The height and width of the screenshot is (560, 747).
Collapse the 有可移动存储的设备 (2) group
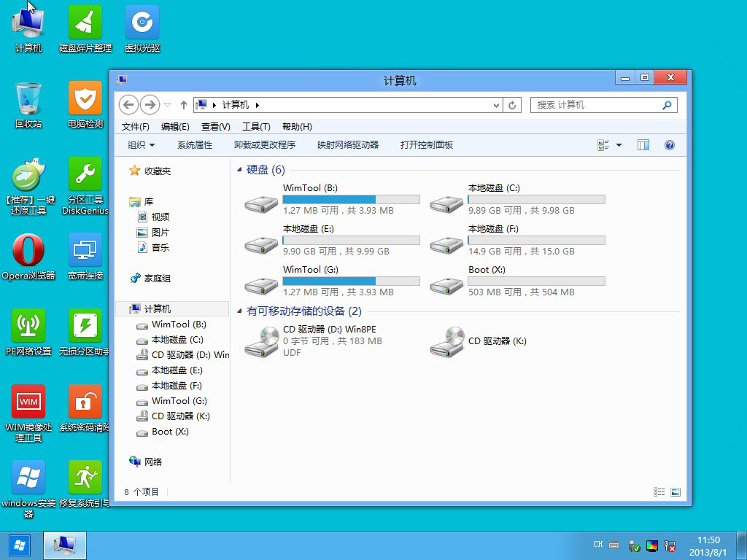239,311
